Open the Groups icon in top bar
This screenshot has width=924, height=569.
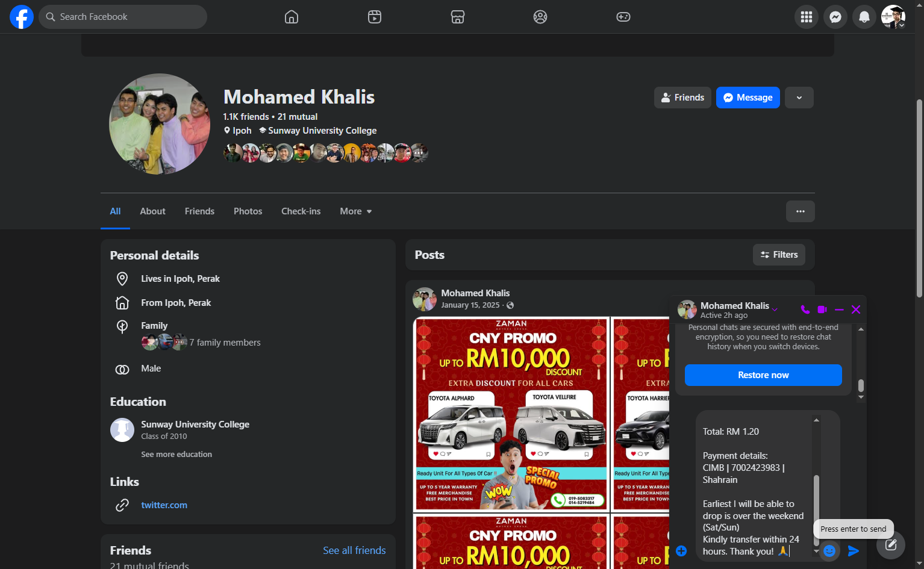click(x=540, y=17)
